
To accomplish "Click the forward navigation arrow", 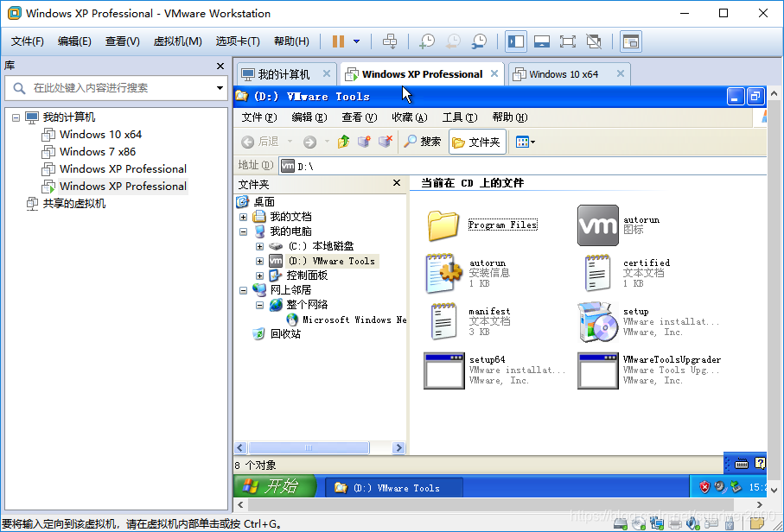I will 309,142.
